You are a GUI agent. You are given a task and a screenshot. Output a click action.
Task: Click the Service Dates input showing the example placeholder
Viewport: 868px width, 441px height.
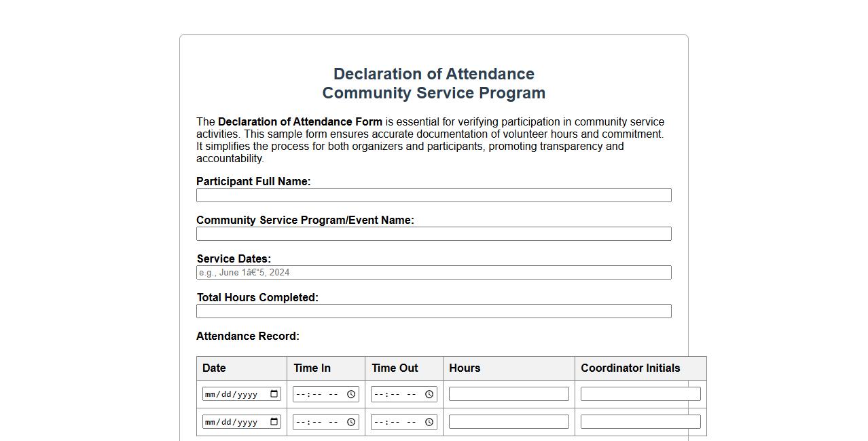tap(433, 272)
